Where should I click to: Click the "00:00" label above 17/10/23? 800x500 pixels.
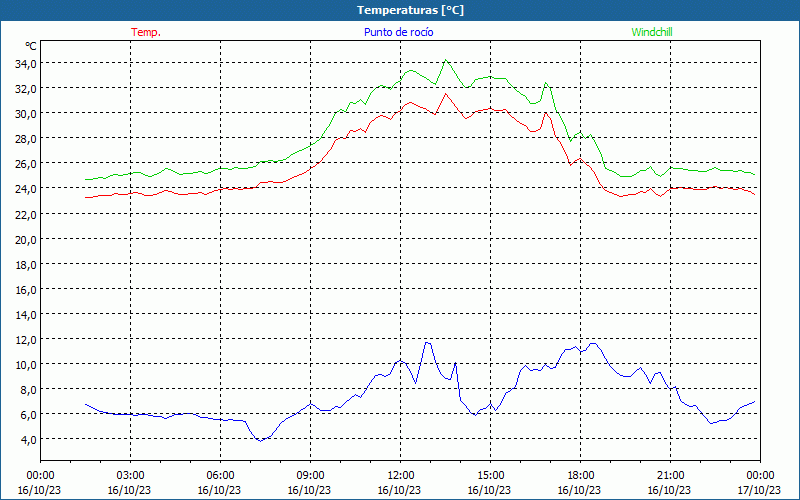pyautogui.click(x=760, y=476)
